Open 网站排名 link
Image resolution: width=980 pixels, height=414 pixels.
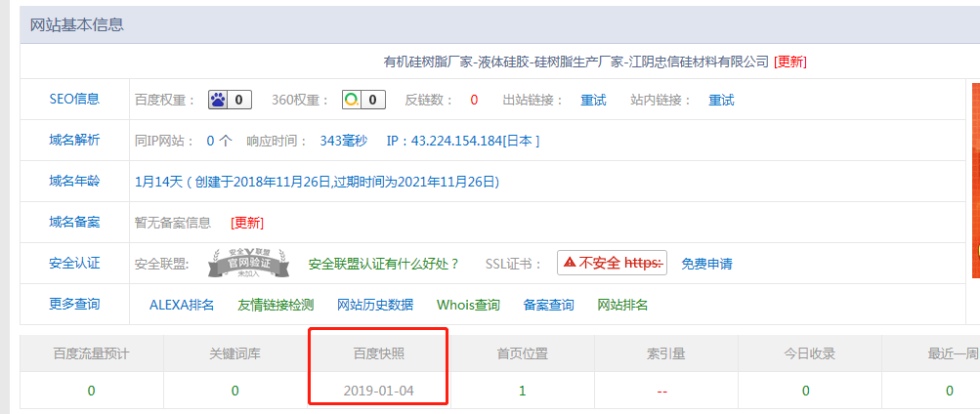coord(622,305)
